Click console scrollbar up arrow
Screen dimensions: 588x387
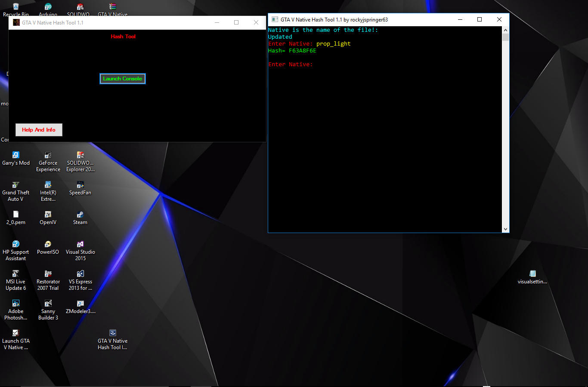click(x=505, y=30)
